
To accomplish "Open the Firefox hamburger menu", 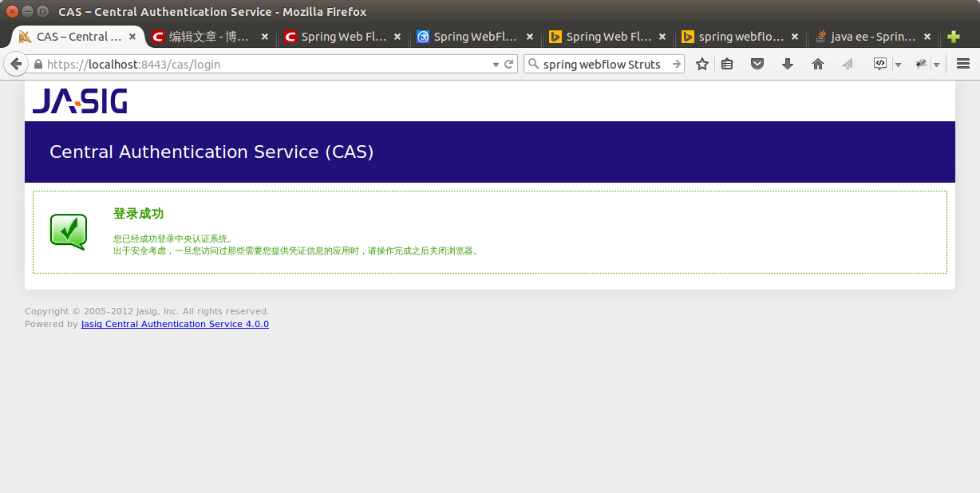I will [962, 63].
